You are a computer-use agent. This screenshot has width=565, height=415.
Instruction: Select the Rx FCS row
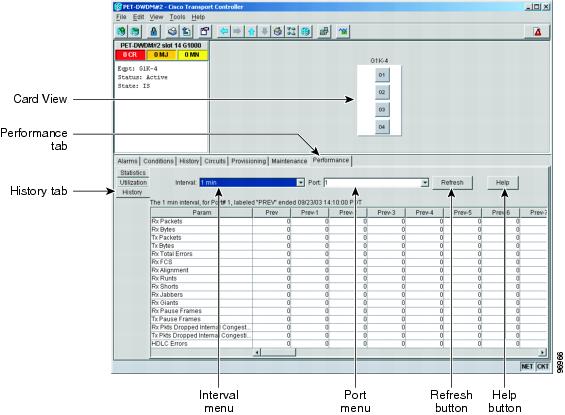point(348,262)
